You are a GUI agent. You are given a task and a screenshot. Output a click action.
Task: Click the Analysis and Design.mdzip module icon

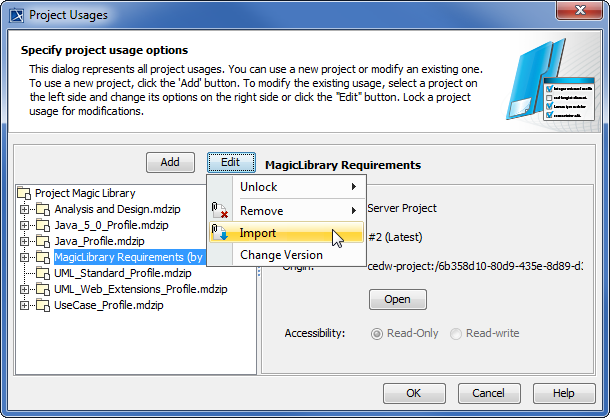[x=43, y=209]
